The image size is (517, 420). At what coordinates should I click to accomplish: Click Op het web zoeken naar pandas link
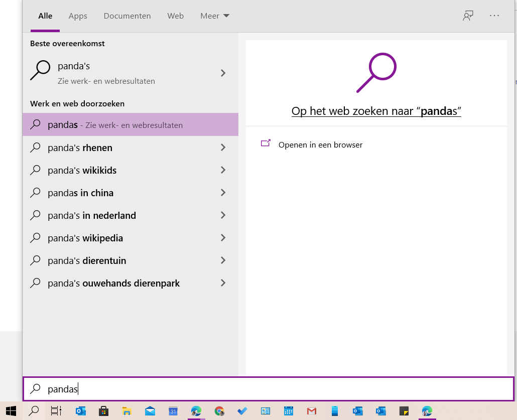376,111
